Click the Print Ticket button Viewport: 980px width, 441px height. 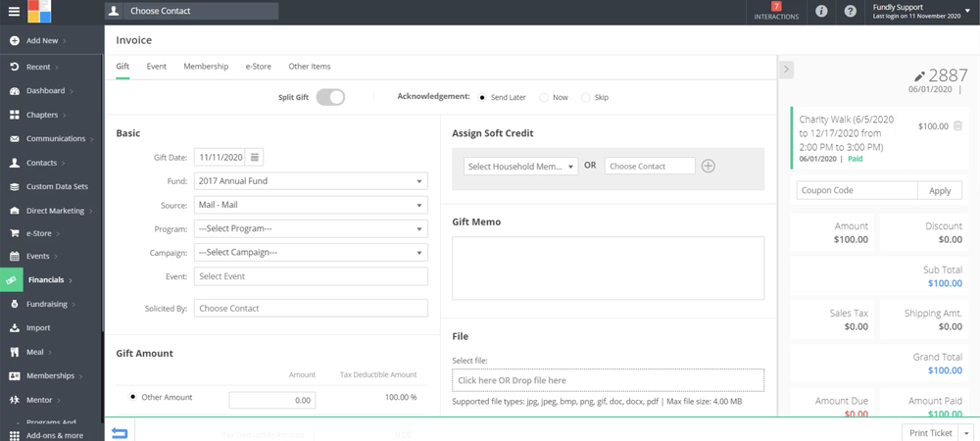(931, 433)
